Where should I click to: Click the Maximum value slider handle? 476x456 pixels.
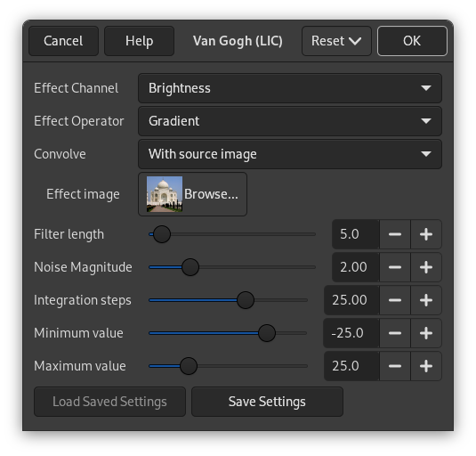click(x=189, y=366)
